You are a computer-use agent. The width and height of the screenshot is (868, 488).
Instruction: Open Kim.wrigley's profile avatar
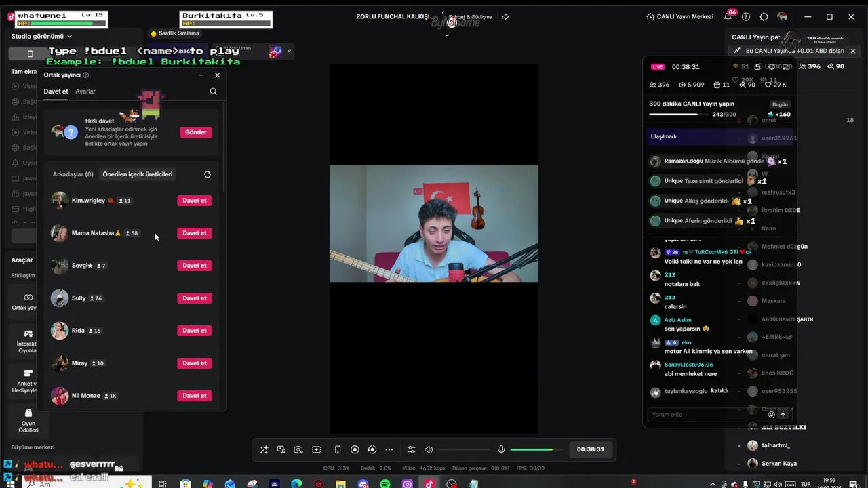[60, 201]
